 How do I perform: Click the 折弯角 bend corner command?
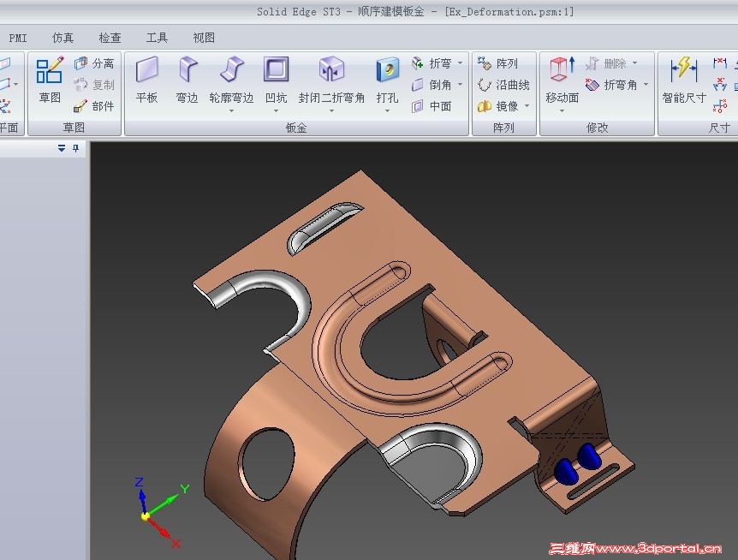pos(611,85)
